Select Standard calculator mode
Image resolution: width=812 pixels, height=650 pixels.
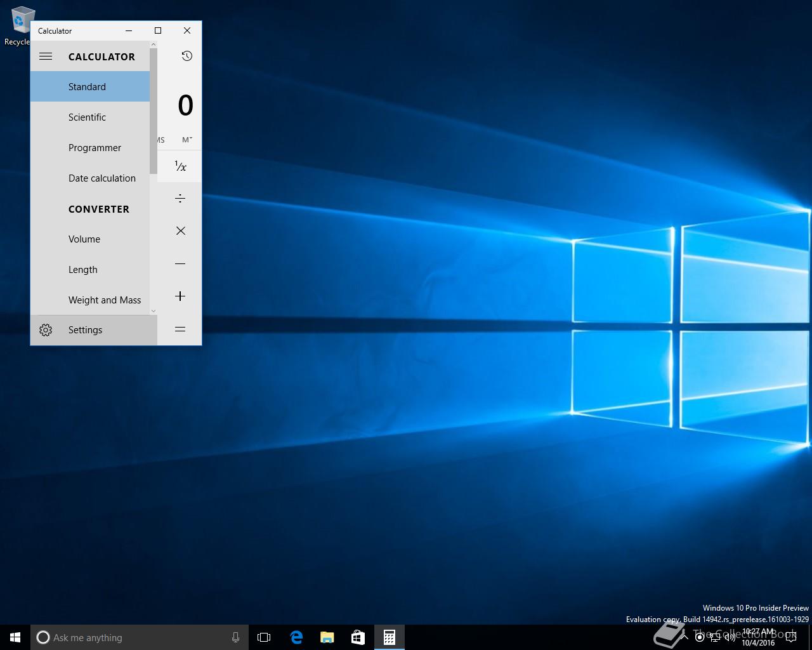[88, 87]
